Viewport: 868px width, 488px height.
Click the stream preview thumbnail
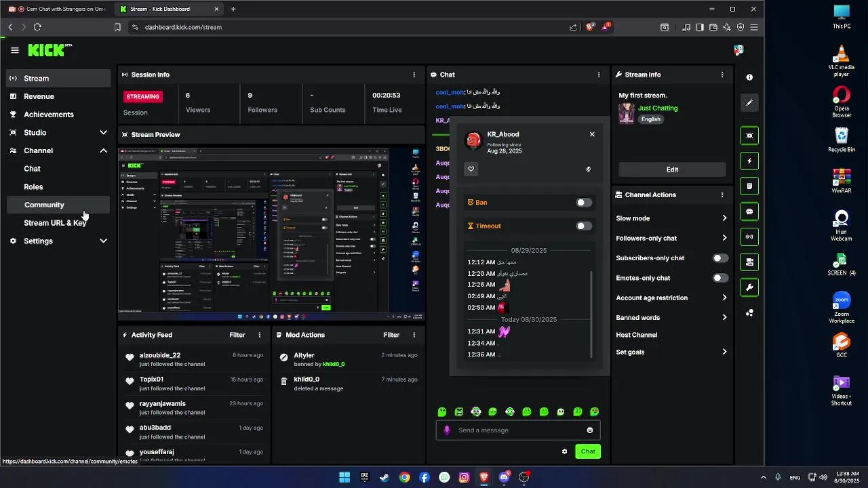(272, 231)
